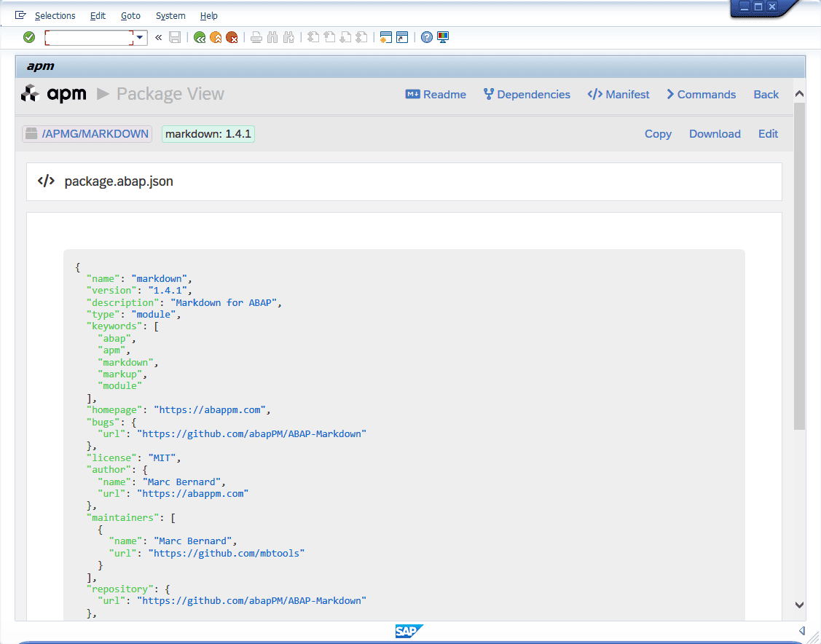Click the Next Page toolbar icon
Image resolution: width=821 pixels, height=644 pixels.
[345, 37]
